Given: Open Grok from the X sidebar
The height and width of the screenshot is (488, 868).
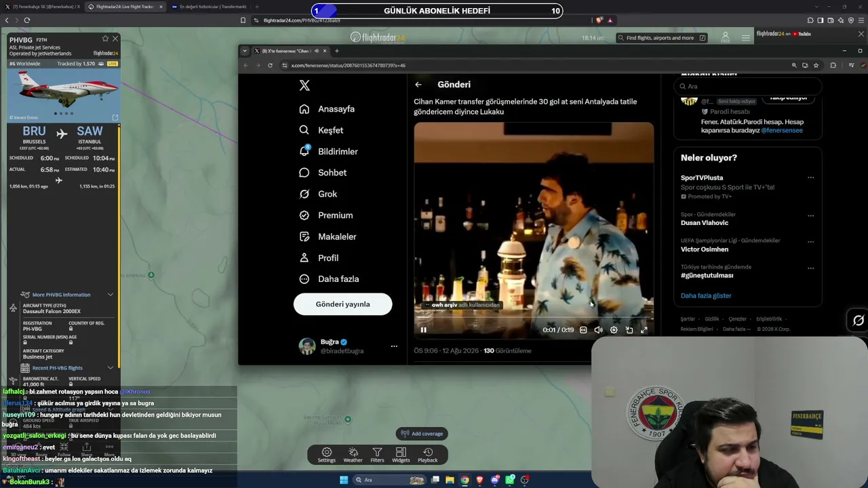Looking at the screenshot, I should [318, 194].
